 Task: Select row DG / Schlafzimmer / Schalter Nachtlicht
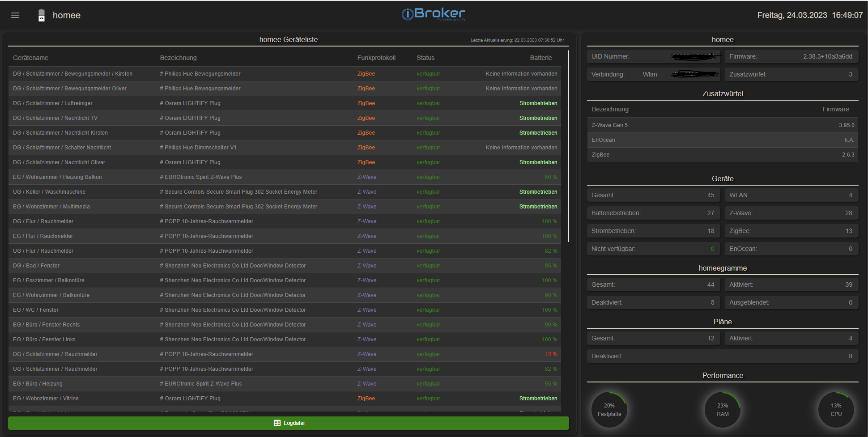[285, 148]
